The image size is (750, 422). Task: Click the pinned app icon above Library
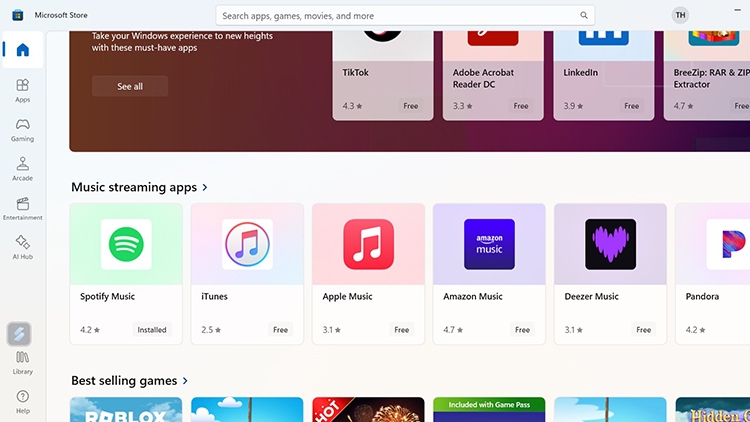coord(19,334)
